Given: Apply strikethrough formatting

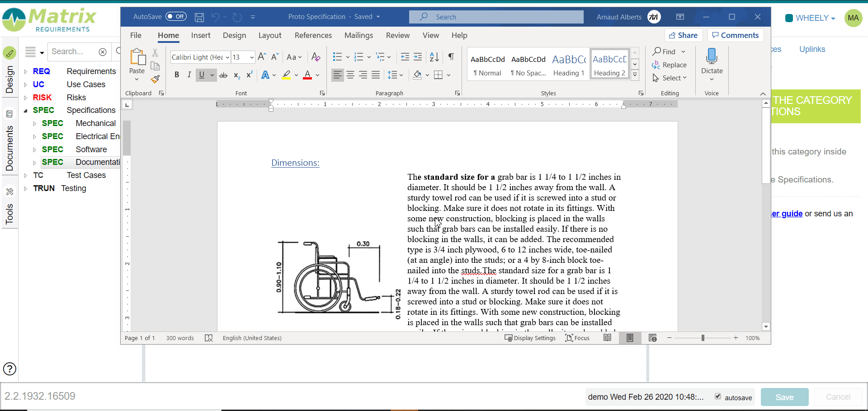Looking at the screenshot, I should coord(223,75).
